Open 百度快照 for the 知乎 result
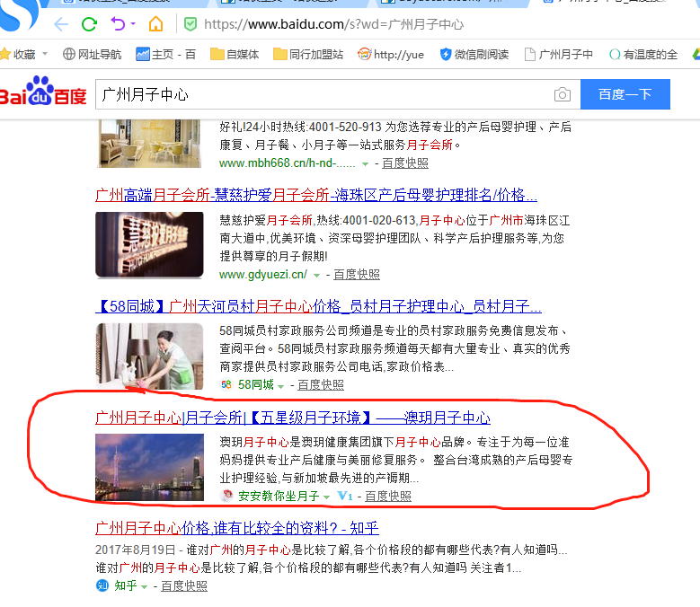Viewport: 700px width, 607px height. 184,585
